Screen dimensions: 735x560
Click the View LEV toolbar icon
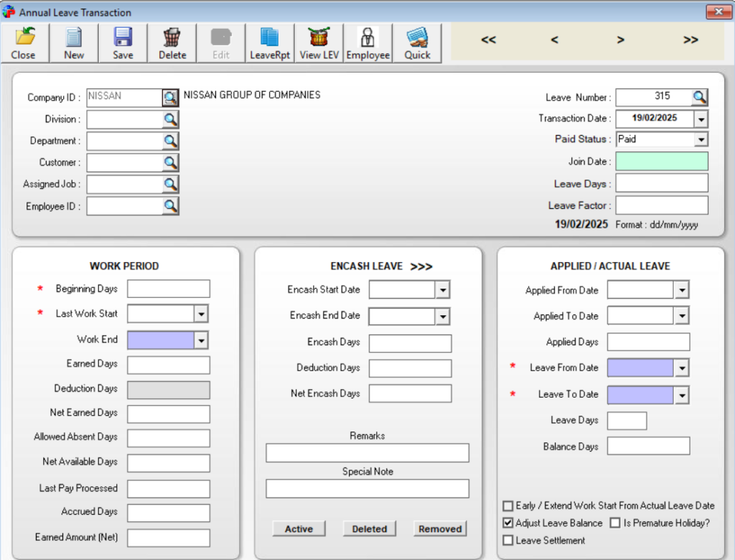pos(318,42)
